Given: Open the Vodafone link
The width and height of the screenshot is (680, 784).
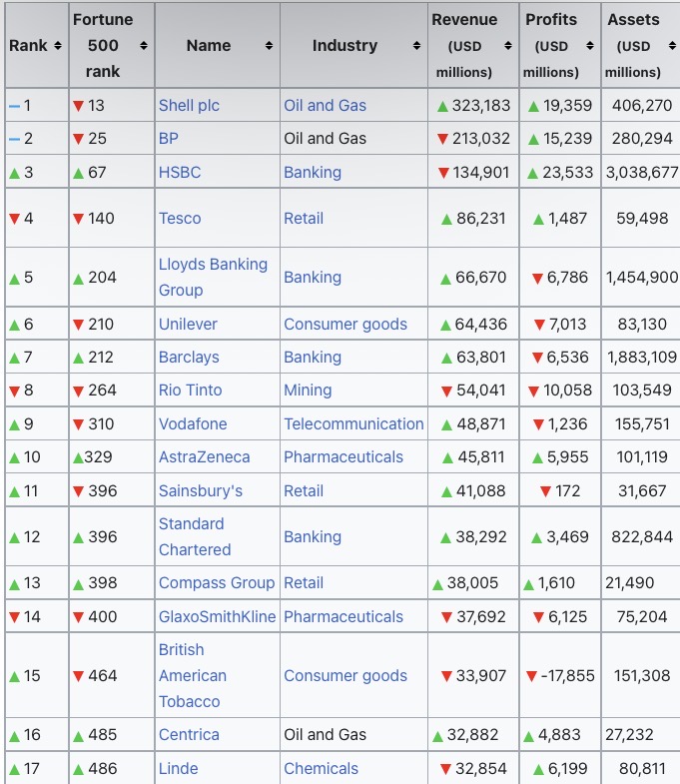Looking at the screenshot, I should tap(193, 424).
